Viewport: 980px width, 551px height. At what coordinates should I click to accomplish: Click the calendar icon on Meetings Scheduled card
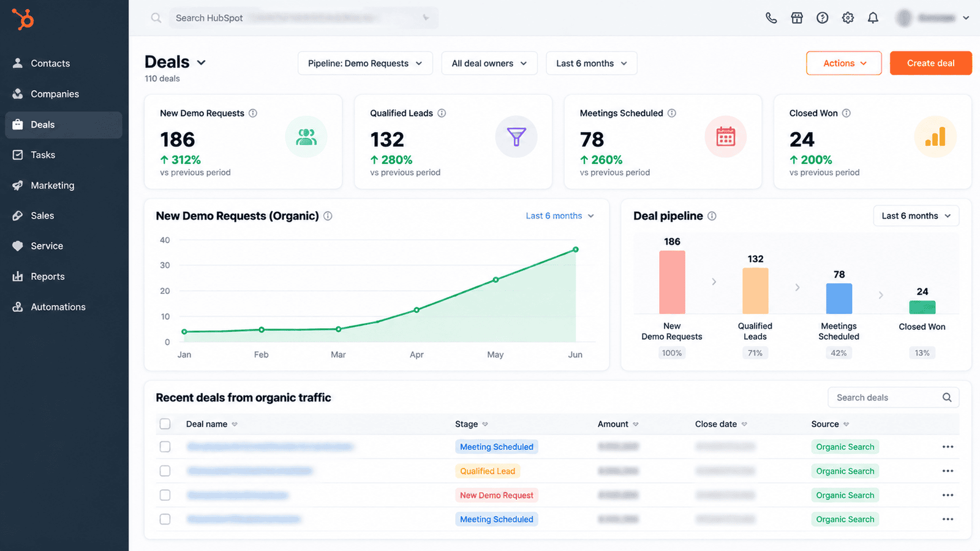(x=726, y=137)
